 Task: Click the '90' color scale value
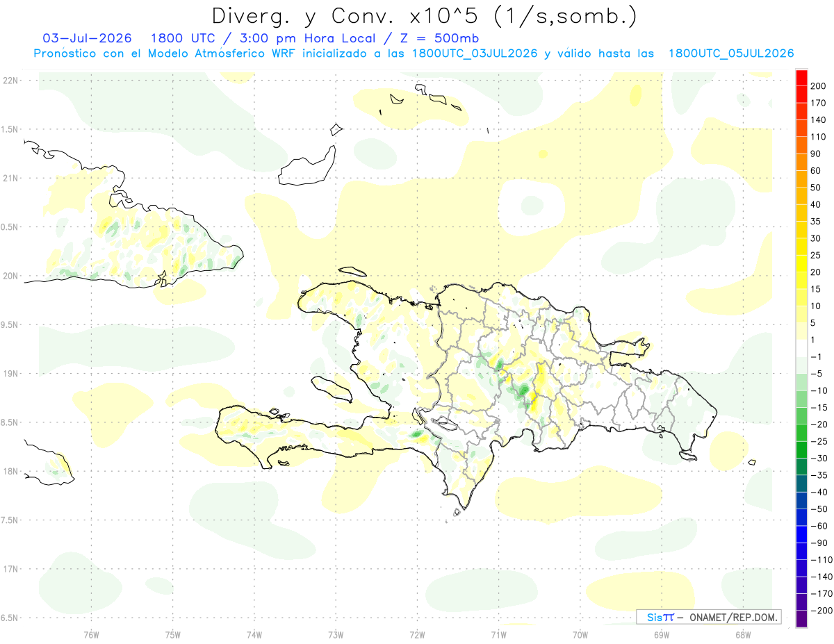816,154
